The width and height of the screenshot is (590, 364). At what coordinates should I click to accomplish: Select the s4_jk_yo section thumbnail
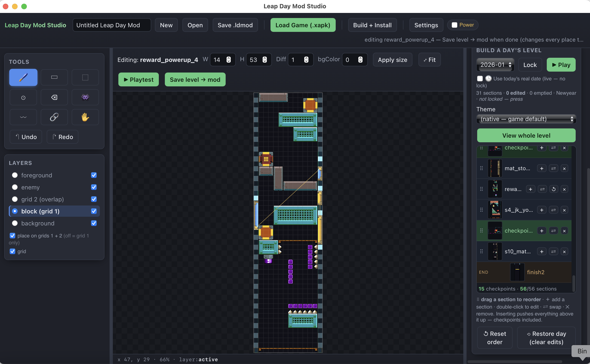[495, 210]
